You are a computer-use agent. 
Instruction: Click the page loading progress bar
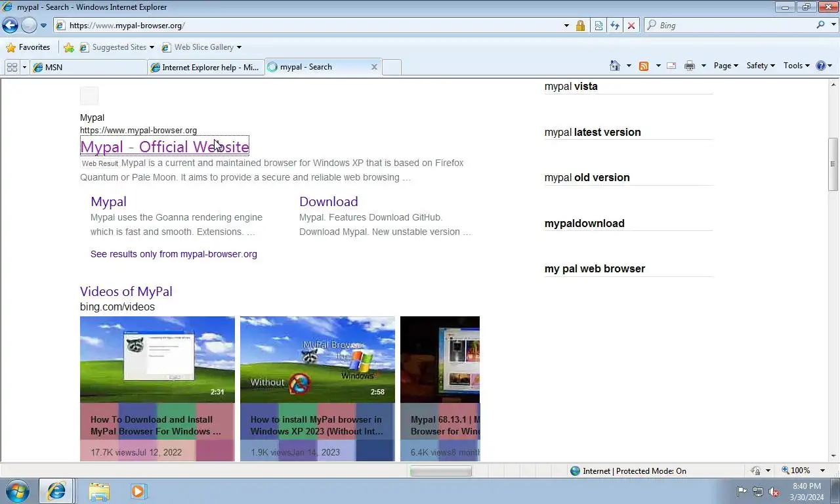(441, 471)
